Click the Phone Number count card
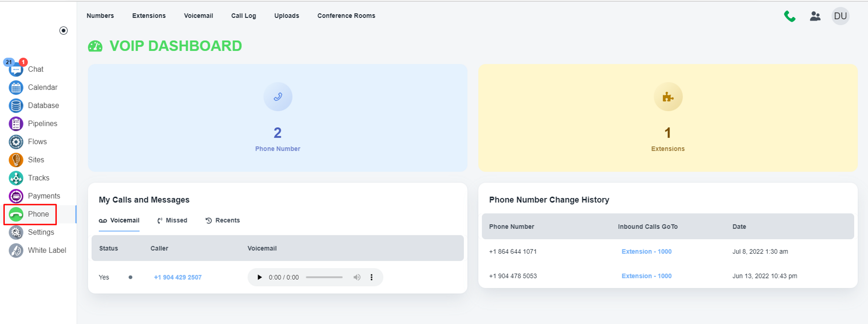This screenshot has width=868, height=324. 277,118
